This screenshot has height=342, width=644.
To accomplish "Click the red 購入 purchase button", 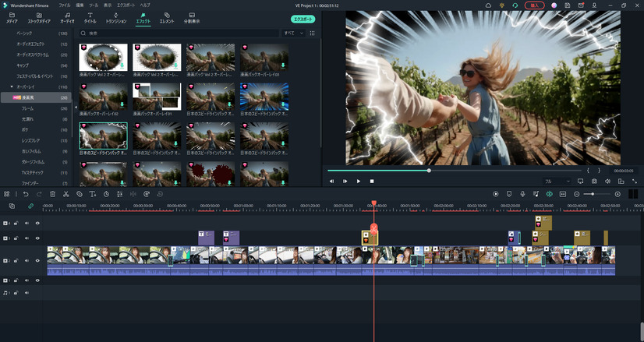I will click(x=534, y=5).
